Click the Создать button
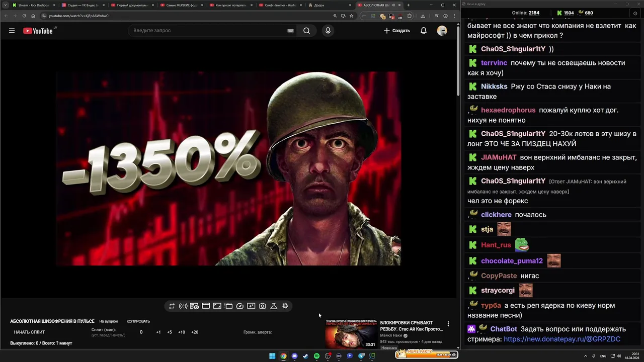Screen dimensions: 644x362 coord(397,31)
